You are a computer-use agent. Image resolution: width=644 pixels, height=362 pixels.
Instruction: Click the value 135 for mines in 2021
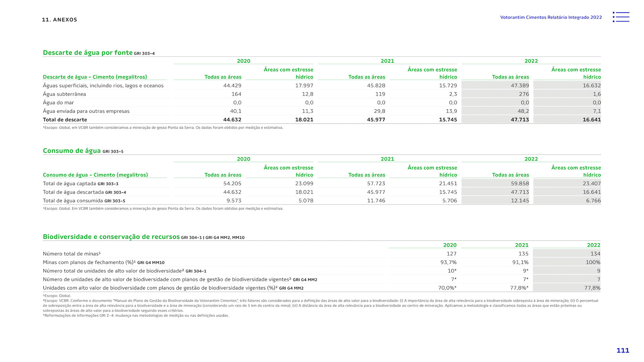tap(523, 254)
